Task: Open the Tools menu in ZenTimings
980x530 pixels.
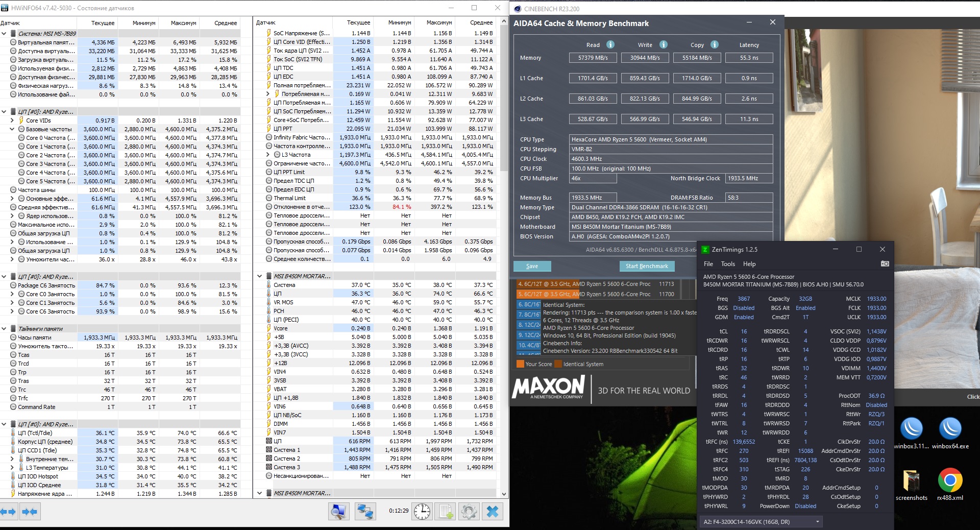Action: (728, 264)
